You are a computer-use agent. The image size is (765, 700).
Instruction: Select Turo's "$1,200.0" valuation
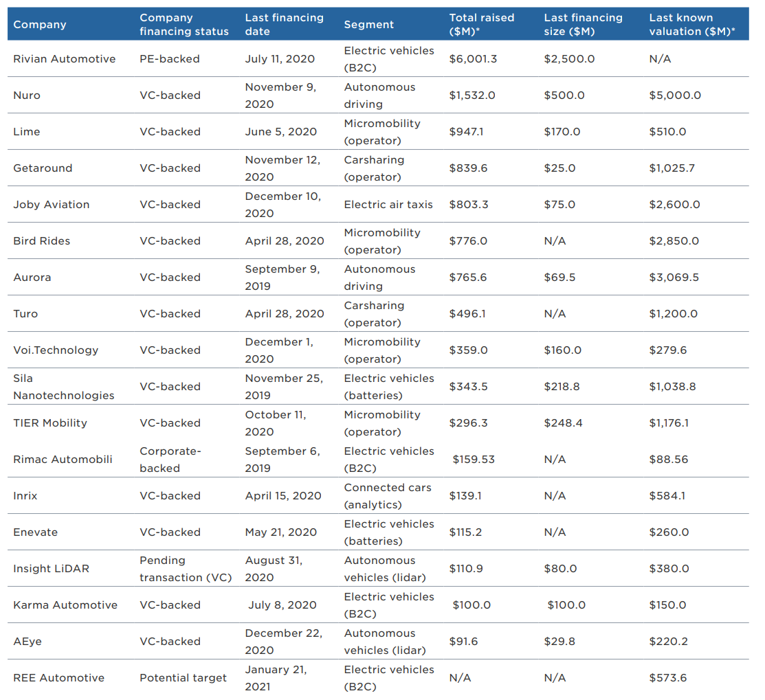(x=674, y=313)
